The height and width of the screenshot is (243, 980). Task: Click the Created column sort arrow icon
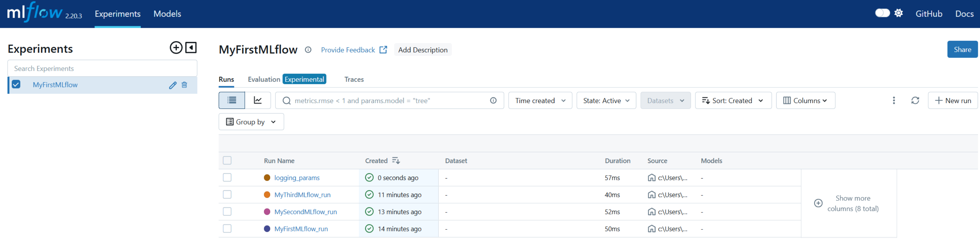point(396,161)
